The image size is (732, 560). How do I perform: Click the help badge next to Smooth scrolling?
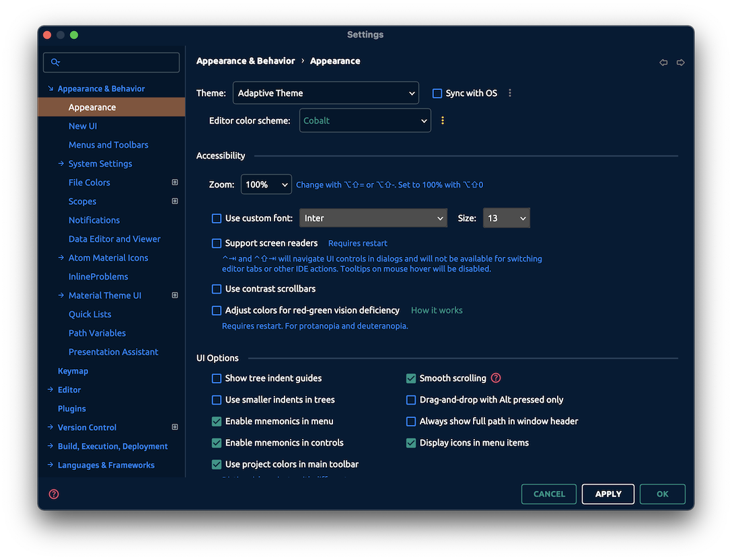tap(496, 378)
